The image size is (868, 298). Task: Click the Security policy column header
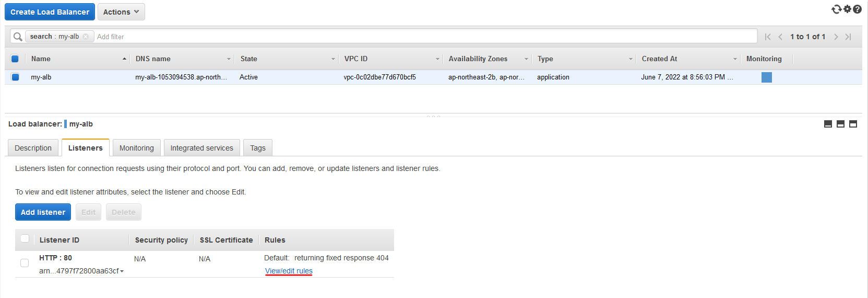tap(161, 240)
